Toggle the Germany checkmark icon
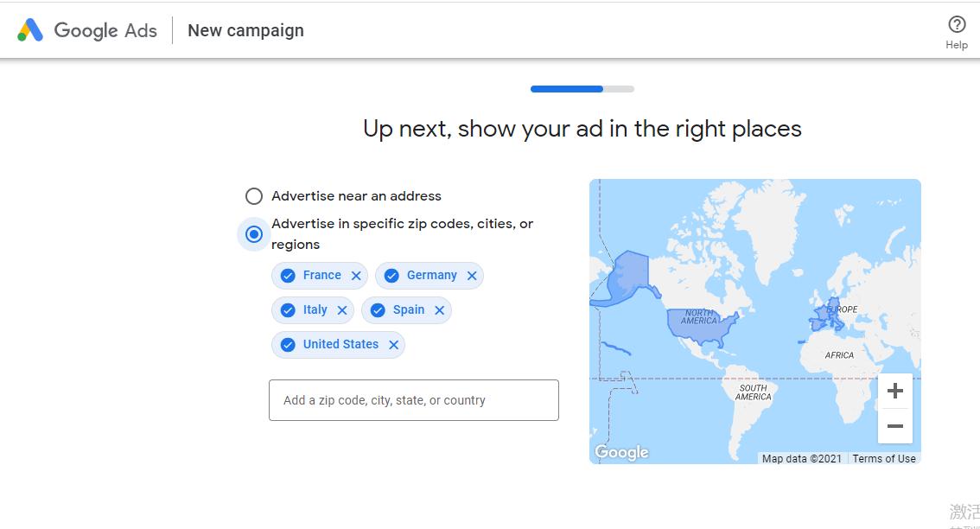The width and height of the screenshot is (980, 529). coord(391,276)
